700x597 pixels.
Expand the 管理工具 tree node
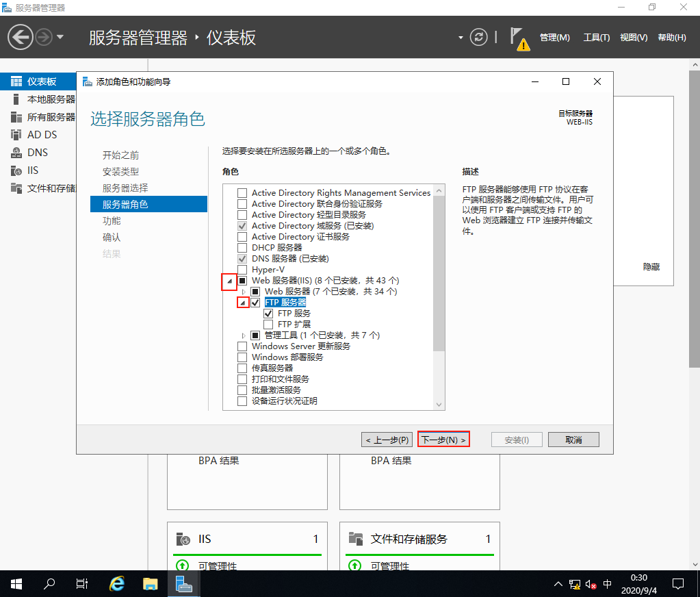click(x=244, y=335)
